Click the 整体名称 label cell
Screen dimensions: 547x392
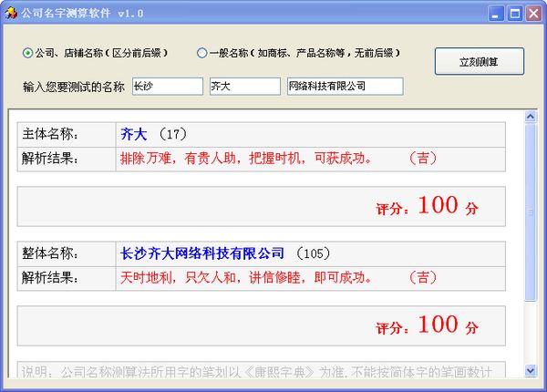coord(67,253)
